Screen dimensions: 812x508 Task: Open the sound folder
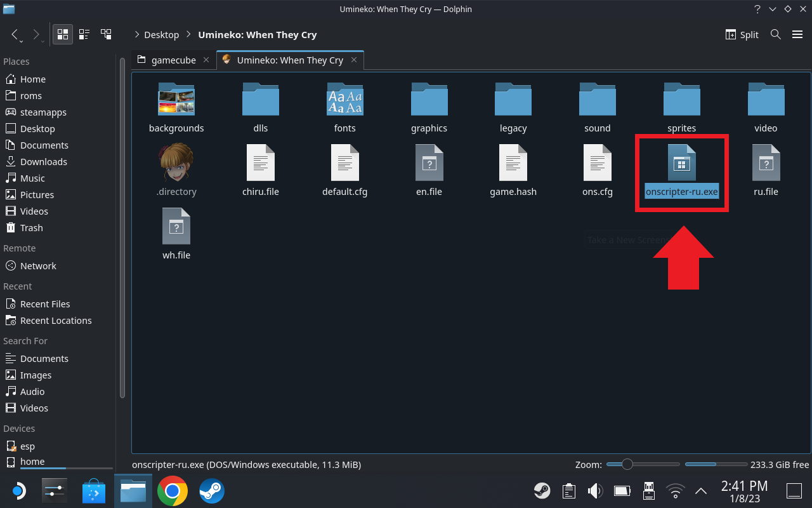pyautogui.click(x=598, y=107)
